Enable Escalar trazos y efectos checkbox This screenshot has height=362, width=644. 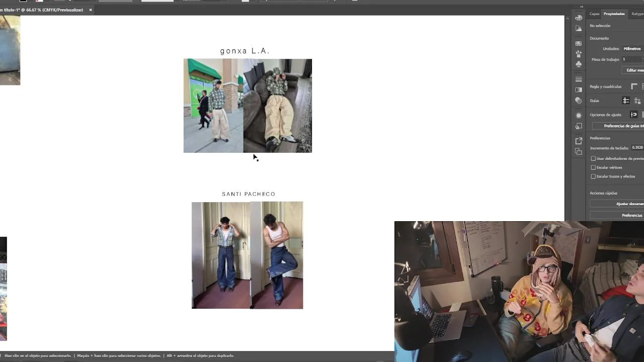point(593,176)
